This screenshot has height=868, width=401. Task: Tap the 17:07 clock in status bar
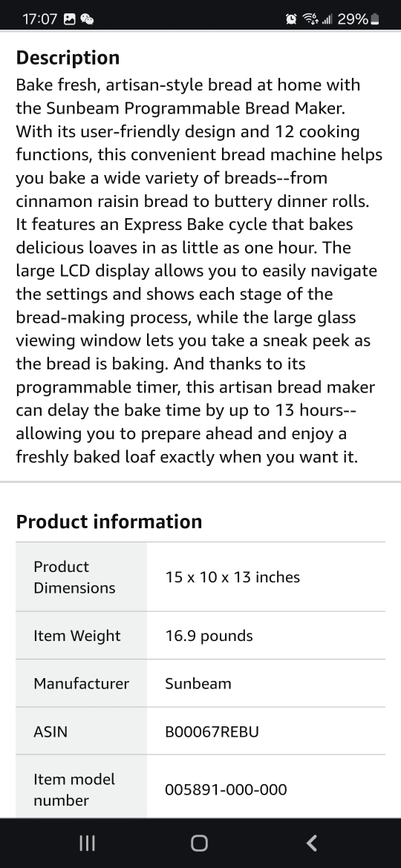pyautogui.click(x=39, y=19)
